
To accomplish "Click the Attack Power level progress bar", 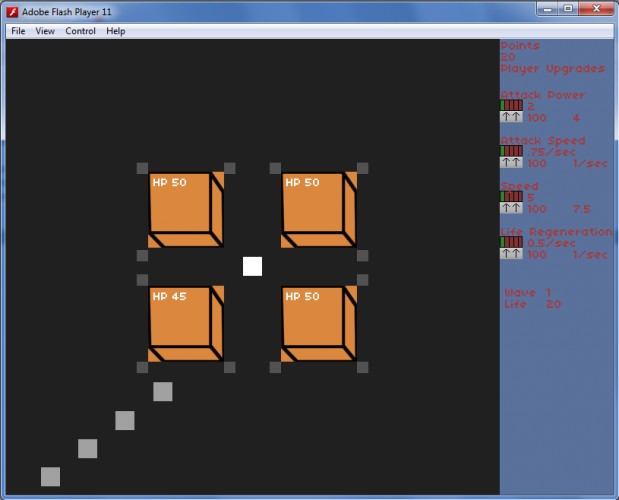I will point(511,105).
